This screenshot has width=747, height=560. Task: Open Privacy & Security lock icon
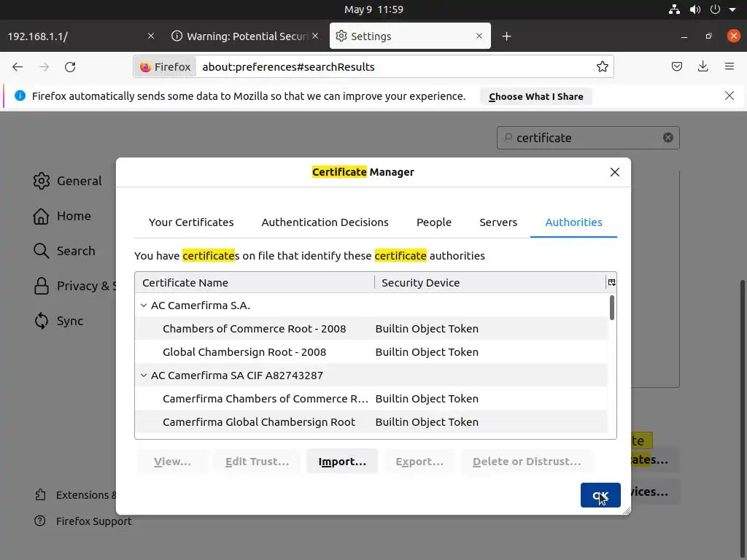[x=42, y=286]
